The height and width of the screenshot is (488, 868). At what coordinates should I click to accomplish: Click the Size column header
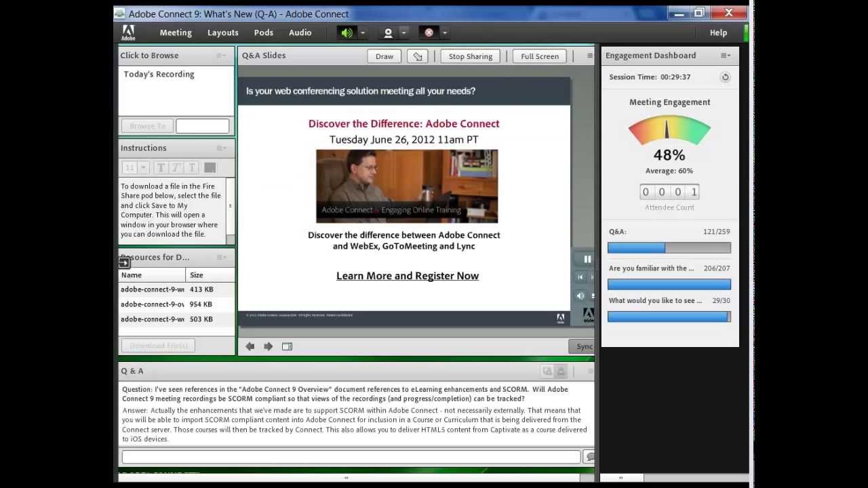(x=210, y=274)
